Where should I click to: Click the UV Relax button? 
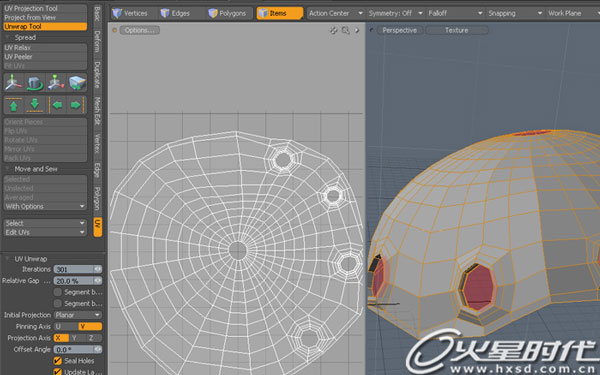pyautogui.click(x=45, y=48)
